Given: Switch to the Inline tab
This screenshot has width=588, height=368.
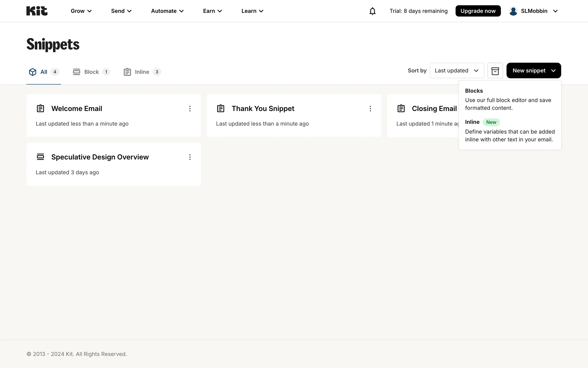Looking at the screenshot, I should [x=142, y=72].
